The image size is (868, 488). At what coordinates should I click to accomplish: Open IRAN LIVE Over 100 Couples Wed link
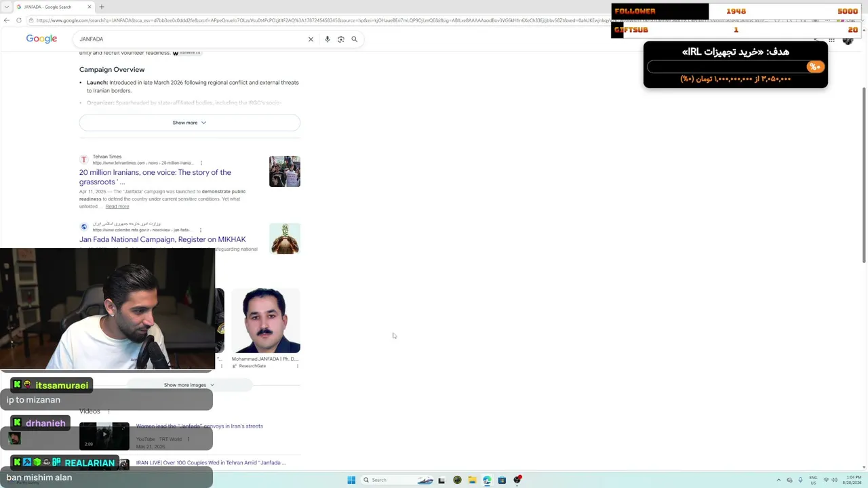click(211, 463)
